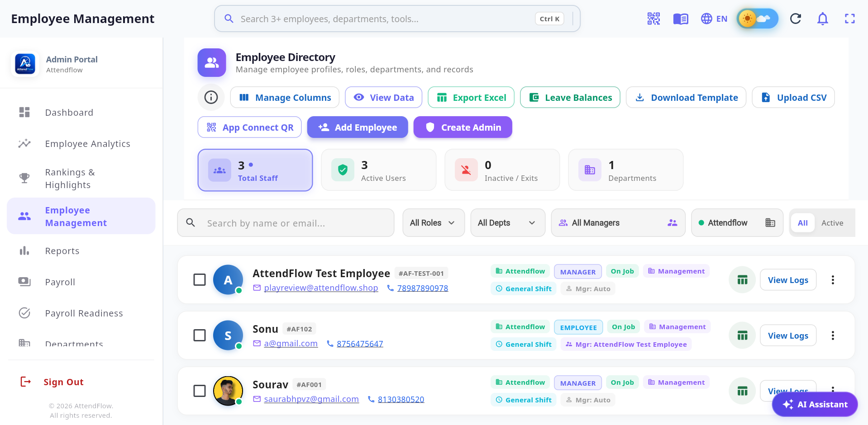The width and height of the screenshot is (868, 425).
Task: Open table icon for Sonu row
Action: click(x=742, y=335)
